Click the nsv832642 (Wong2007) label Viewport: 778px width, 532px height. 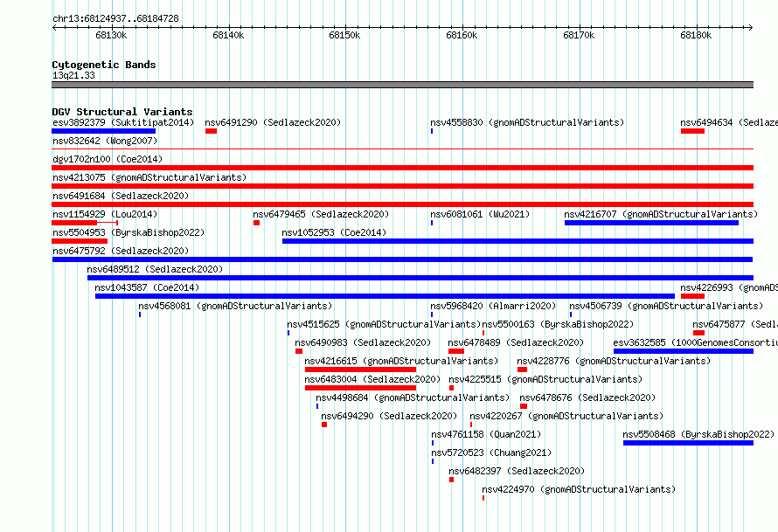105,141
